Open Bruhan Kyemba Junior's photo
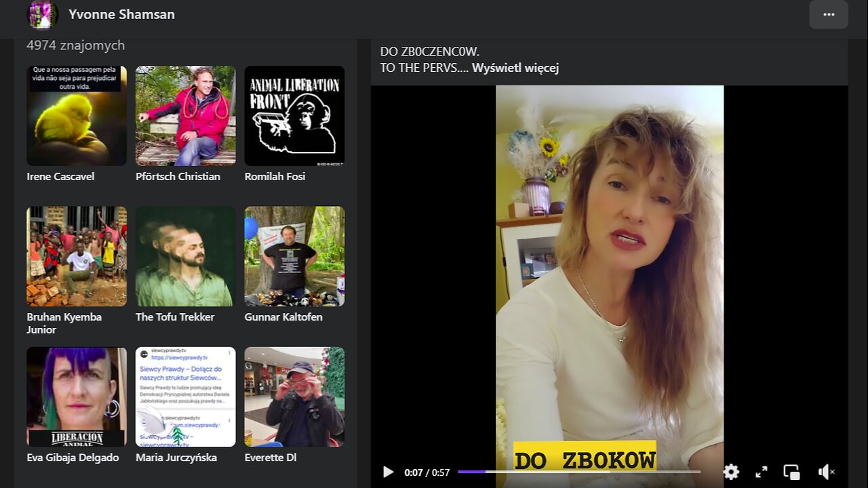Image resolution: width=868 pixels, height=488 pixels. 77,256
